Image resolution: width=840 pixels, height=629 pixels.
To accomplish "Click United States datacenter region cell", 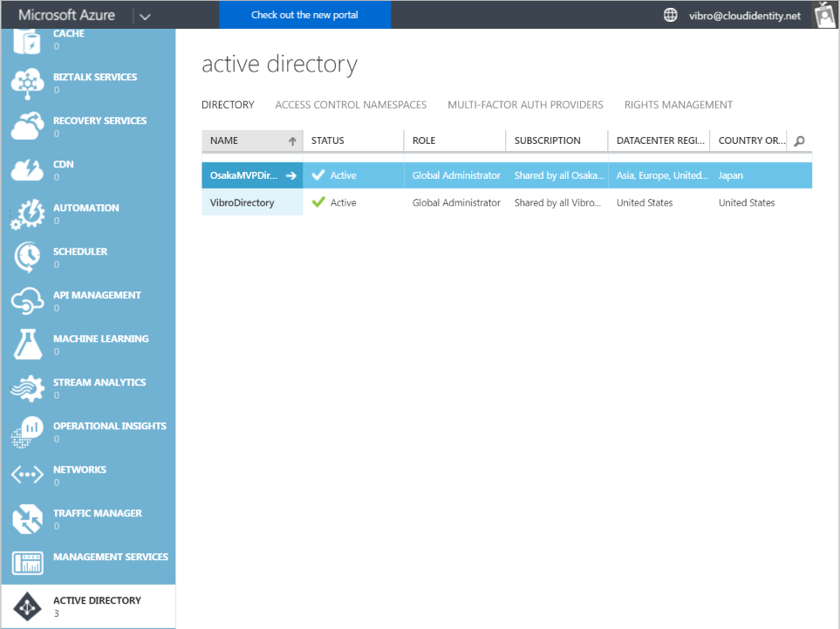I will 645,202.
